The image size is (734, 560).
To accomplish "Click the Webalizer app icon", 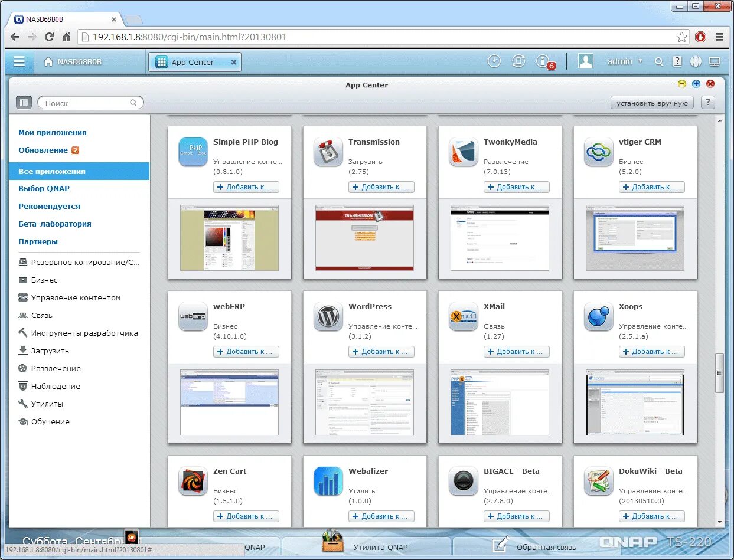I will click(328, 482).
